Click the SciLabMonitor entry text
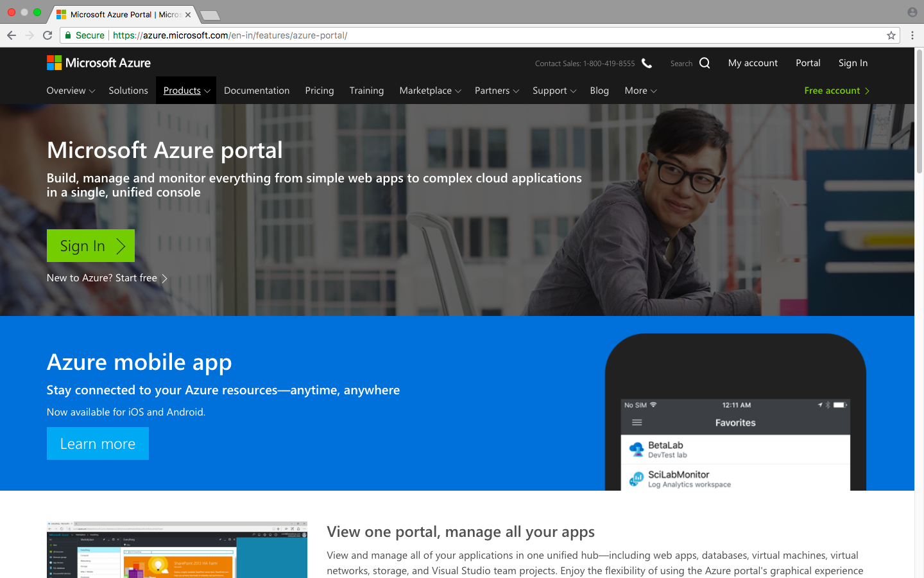 click(689, 479)
